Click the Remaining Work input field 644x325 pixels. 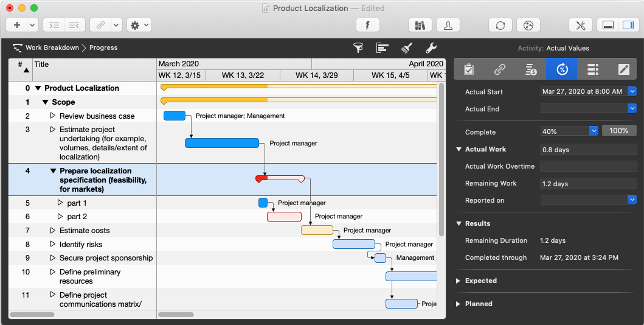pos(588,183)
